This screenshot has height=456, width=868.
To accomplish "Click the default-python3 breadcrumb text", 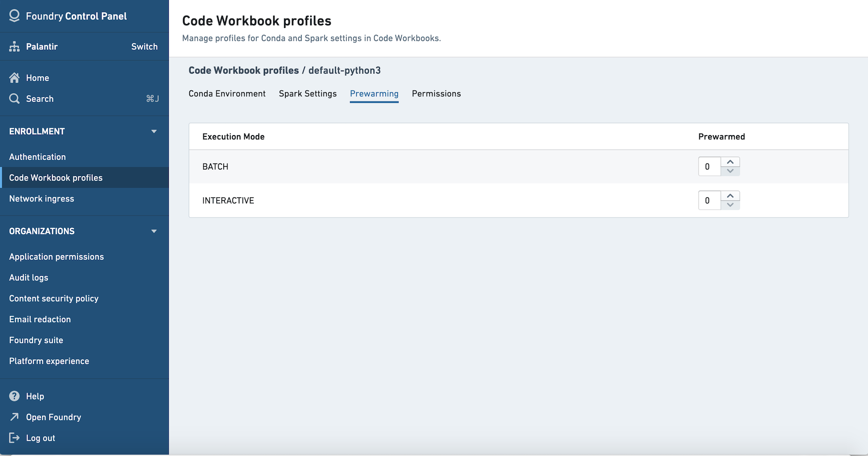I will (344, 70).
